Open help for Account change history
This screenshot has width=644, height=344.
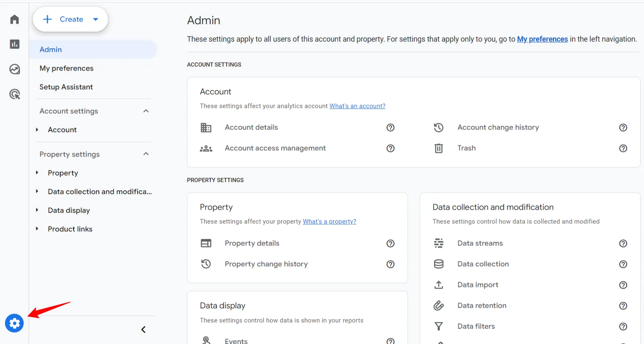coord(623,128)
